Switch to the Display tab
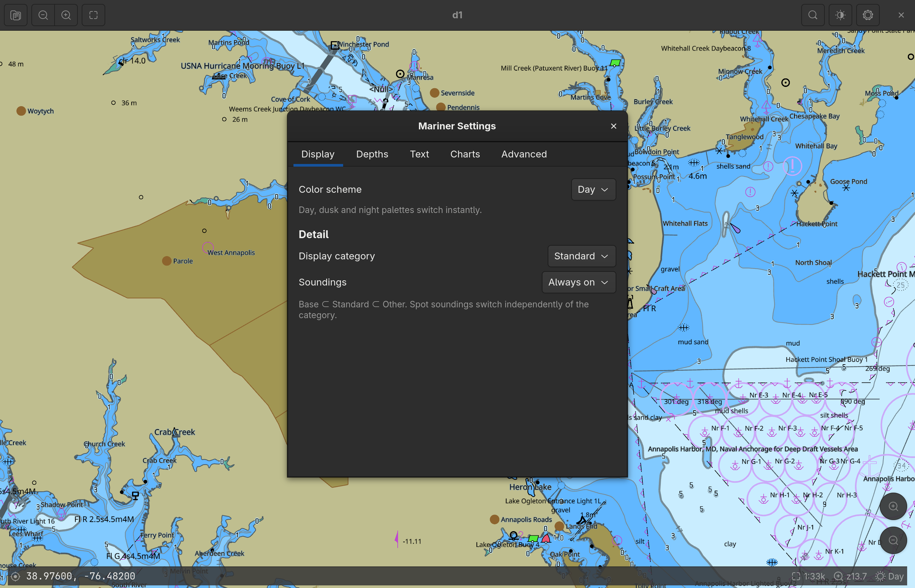 pos(318,154)
